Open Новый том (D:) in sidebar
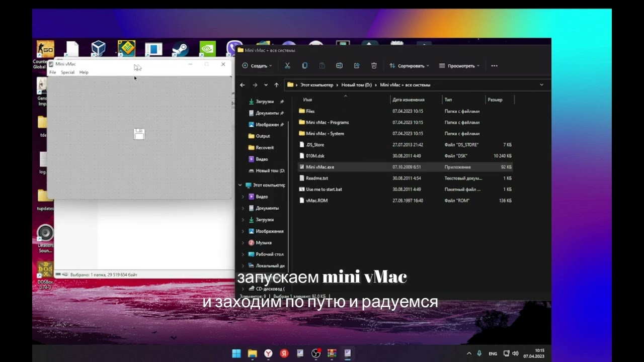 coord(267,171)
